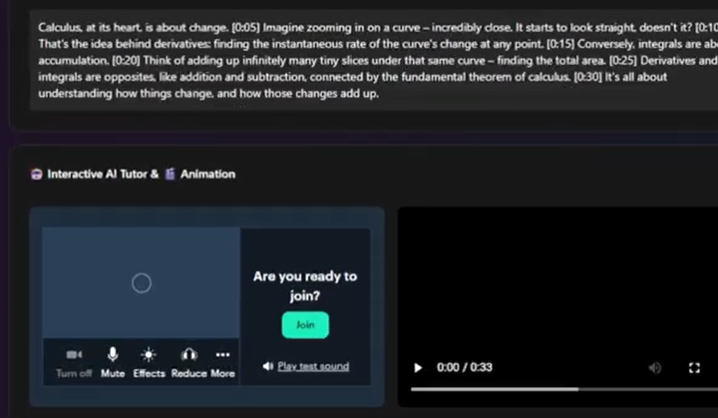Image resolution: width=718 pixels, height=418 pixels.
Task: Click the Animation heading text
Action: tap(207, 174)
